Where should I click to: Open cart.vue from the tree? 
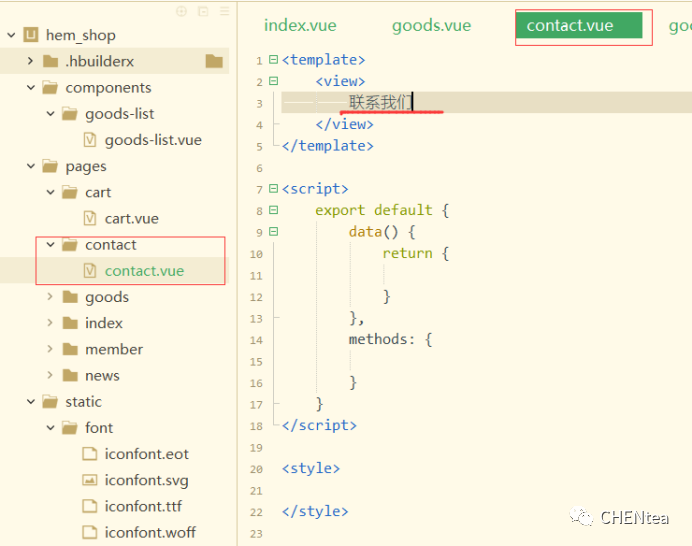coord(132,218)
